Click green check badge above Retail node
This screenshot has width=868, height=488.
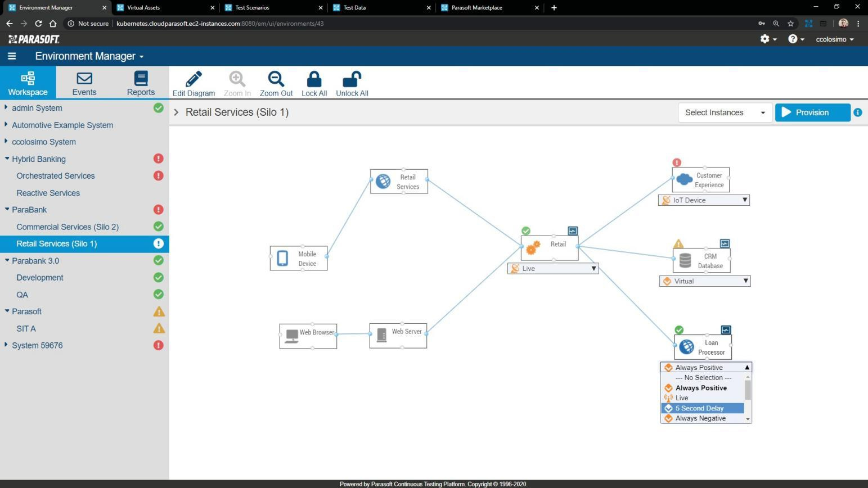click(525, 231)
